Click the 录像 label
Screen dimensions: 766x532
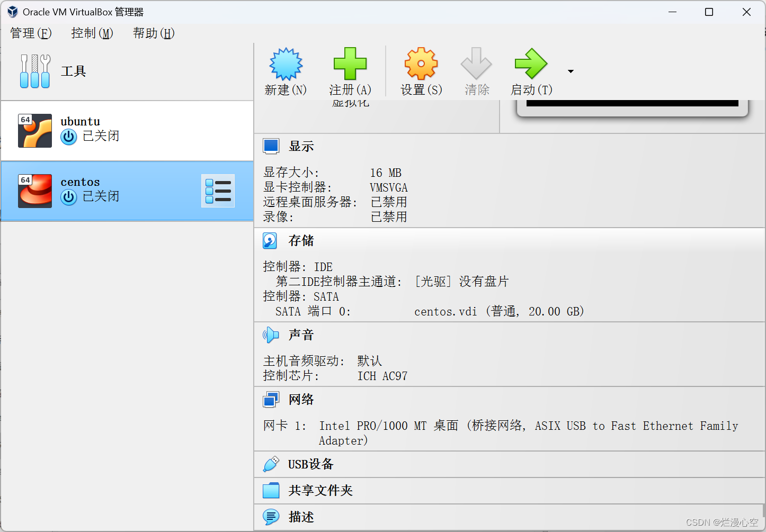278,217
